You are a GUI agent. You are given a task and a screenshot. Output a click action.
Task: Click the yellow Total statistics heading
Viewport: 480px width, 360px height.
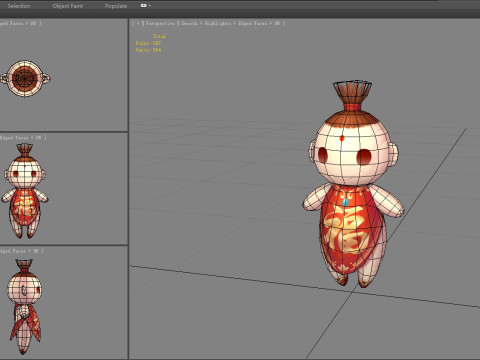159,36
